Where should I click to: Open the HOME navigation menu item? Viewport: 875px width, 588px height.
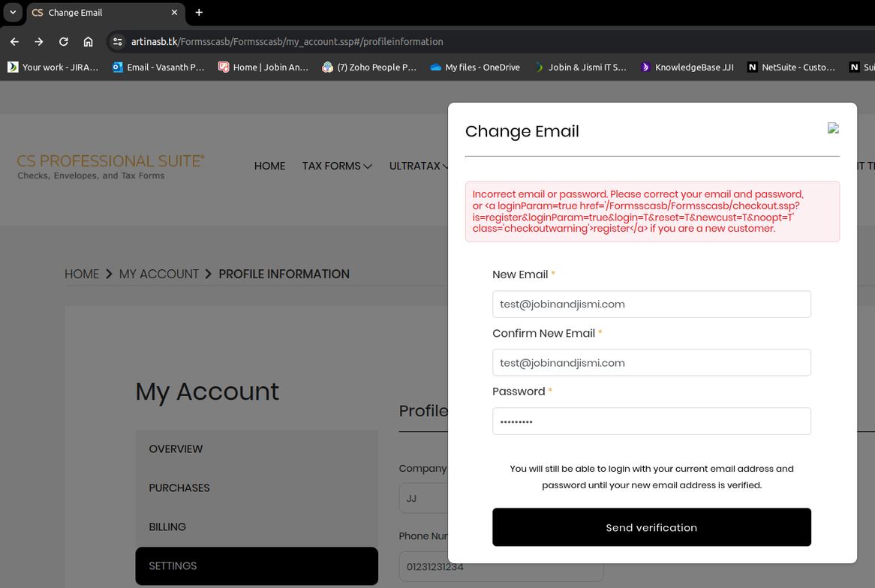click(269, 166)
